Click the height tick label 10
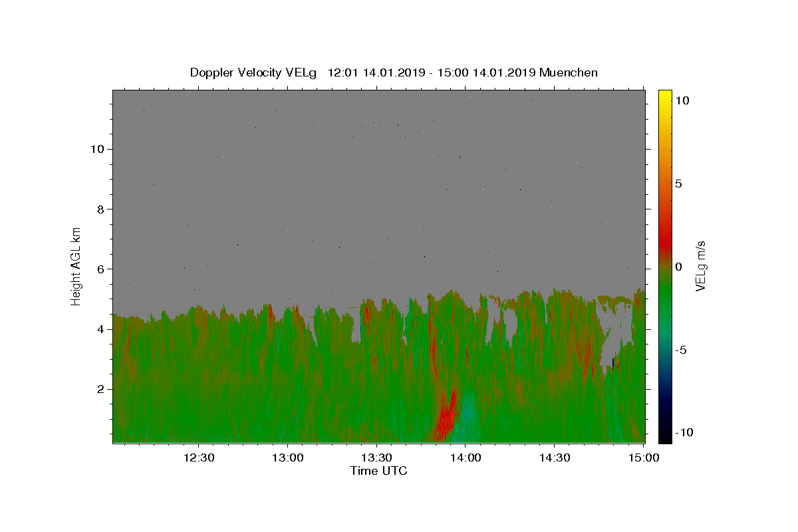The height and width of the screenshot is (532, 798). click(x=96, y=149)
